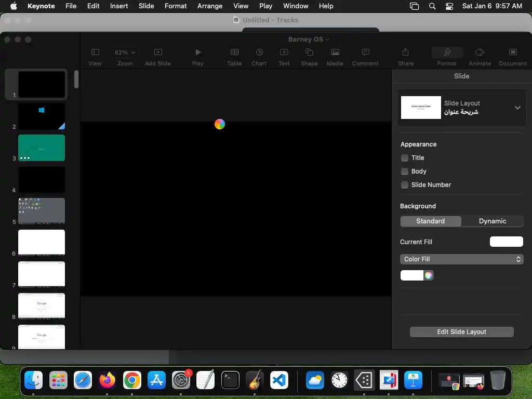
Task: Open the color wheel picker
Action: click(429, 275)
